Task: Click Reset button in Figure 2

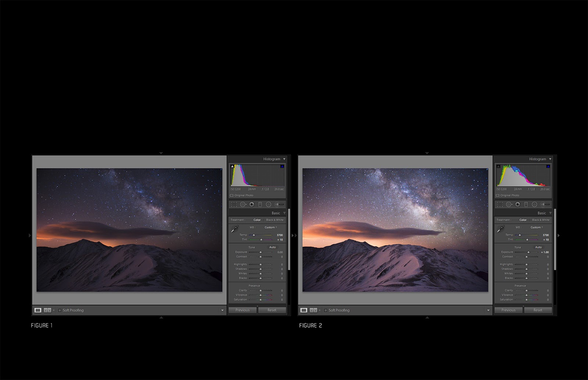Action: (x=538, y=310)
